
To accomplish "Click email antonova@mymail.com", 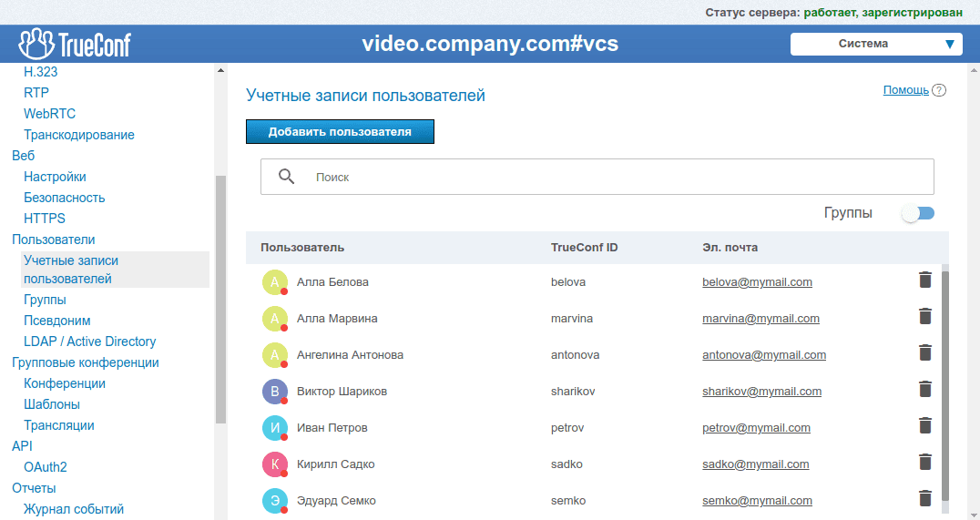I will point(764,354).
